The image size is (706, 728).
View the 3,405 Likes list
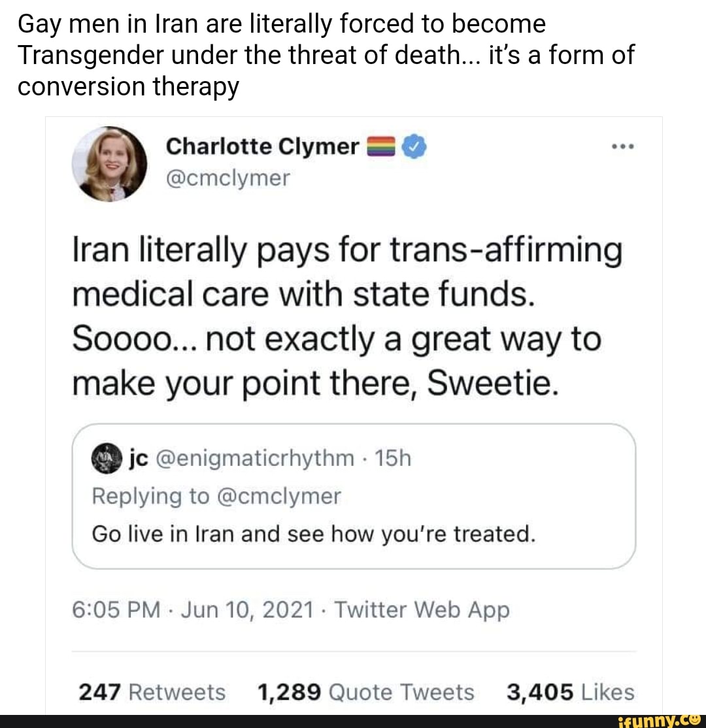[570, 692]
